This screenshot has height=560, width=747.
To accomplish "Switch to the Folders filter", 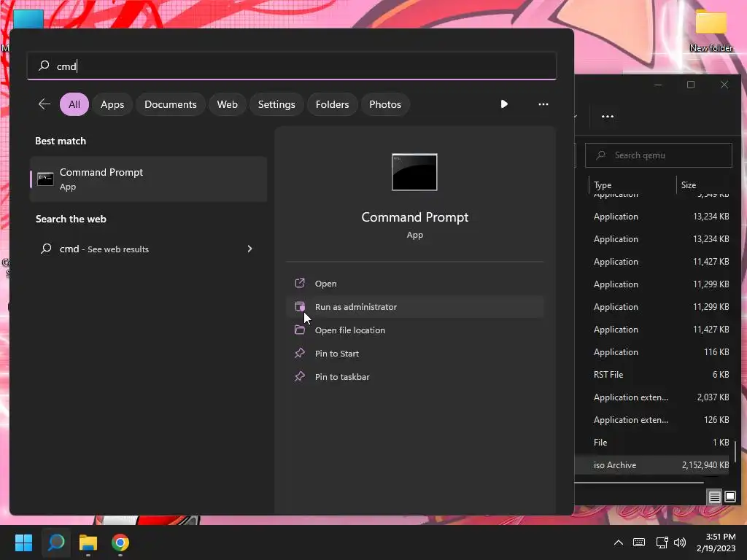I will pyautogui.click(x=332, y=104).
